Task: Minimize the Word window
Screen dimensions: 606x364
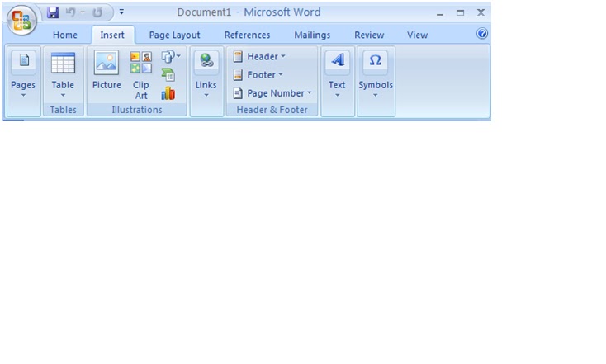Action: tap(439, 13)
